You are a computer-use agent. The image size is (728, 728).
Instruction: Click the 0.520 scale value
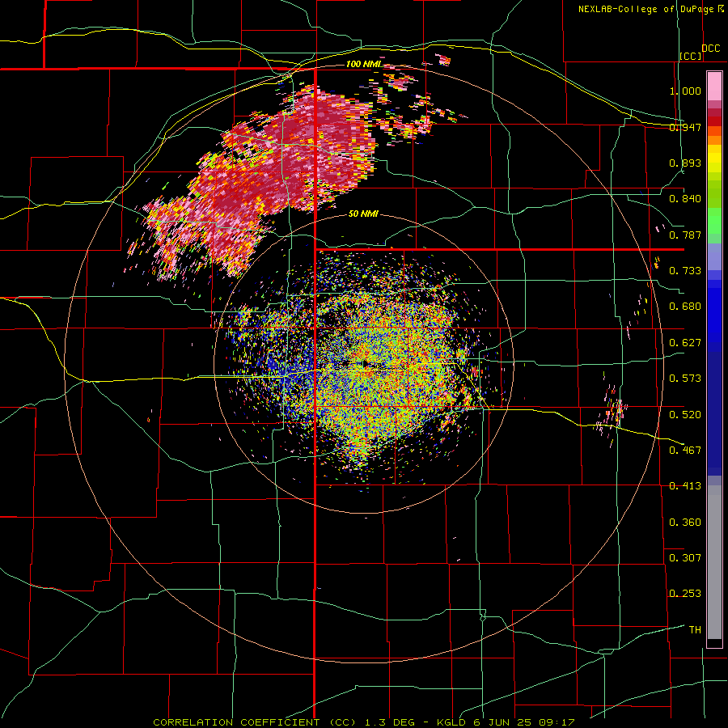tap(685, 414)
